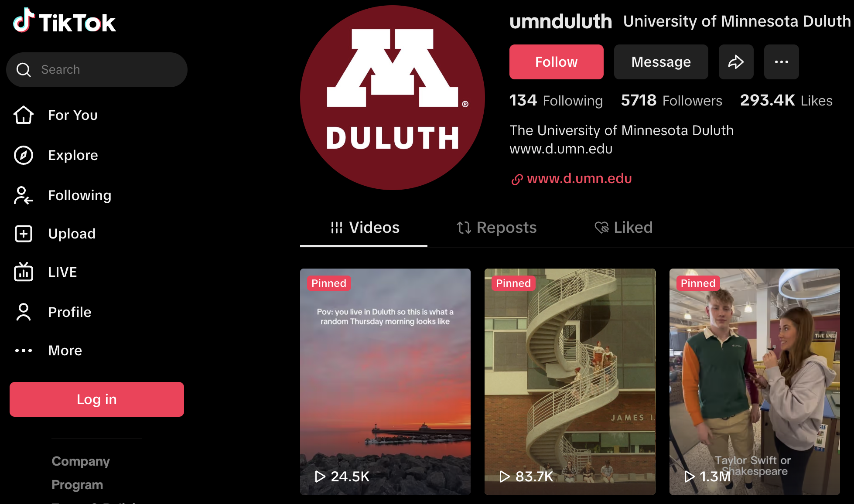Click the TikTok logo
Image resolution: width=854 pixels, height=504 pixels.
coord(65,21)
